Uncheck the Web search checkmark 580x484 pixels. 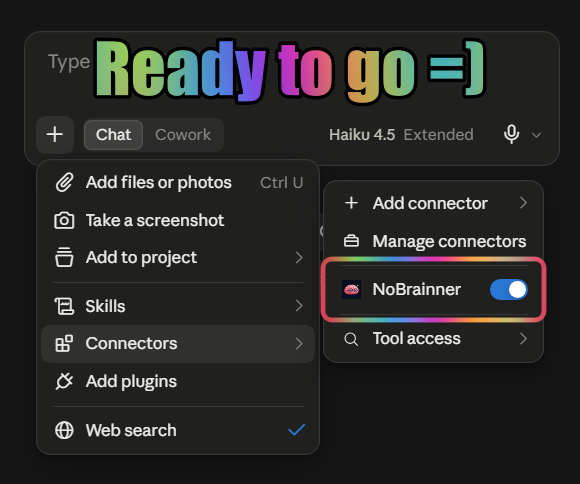296,430
